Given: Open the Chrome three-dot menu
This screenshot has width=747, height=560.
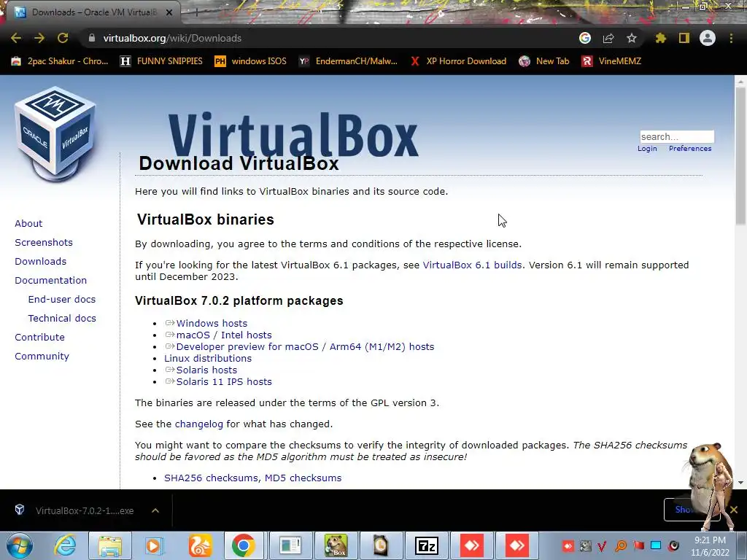Looking at the screenshot, I should pyautogui.click(x=731, y=38).
